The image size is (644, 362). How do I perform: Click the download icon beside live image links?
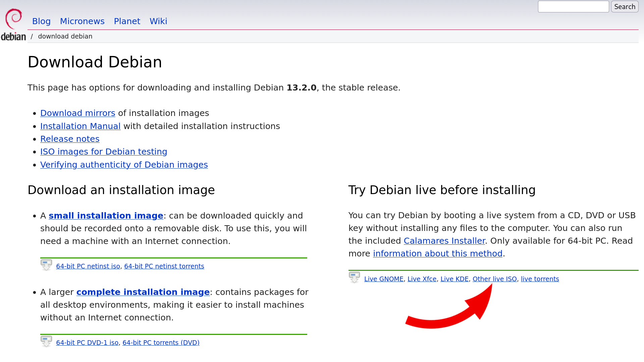[x=354, y=278]
